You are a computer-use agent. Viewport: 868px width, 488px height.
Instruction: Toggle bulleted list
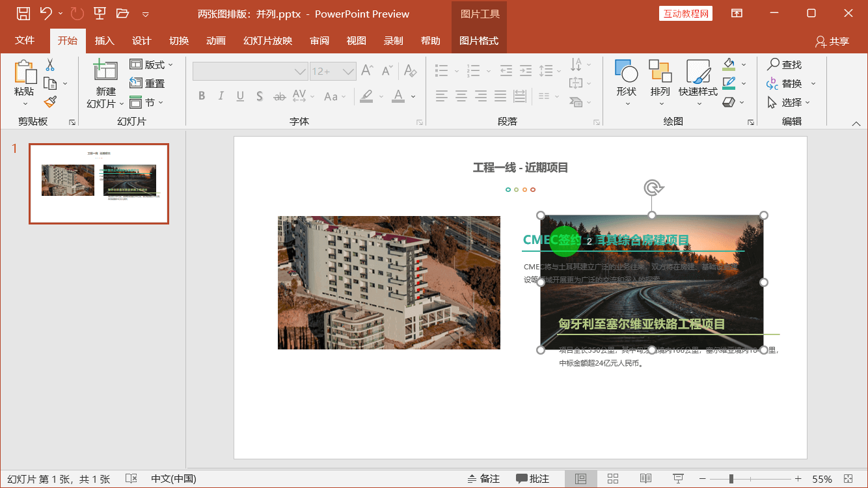pos(442,70)
